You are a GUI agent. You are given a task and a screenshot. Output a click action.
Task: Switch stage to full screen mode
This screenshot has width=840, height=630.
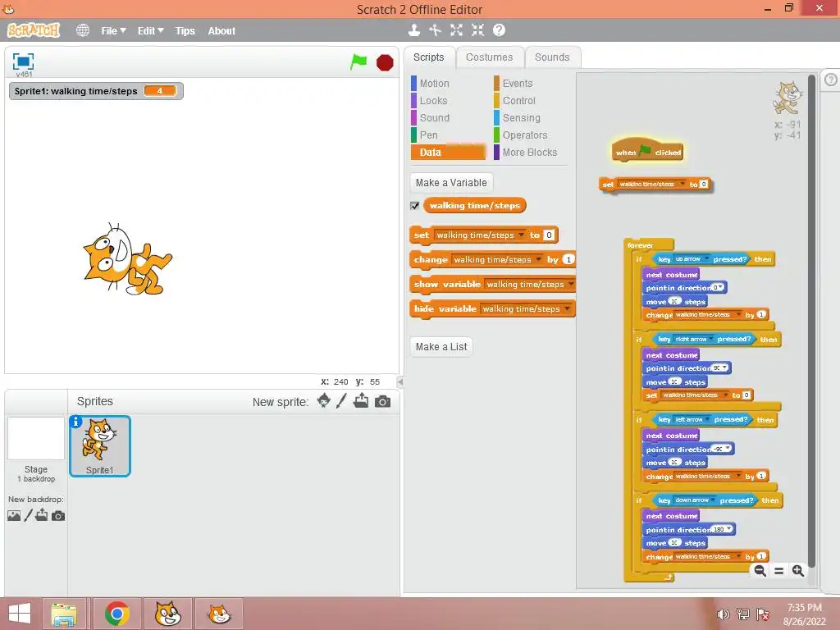tap(23, 62)
